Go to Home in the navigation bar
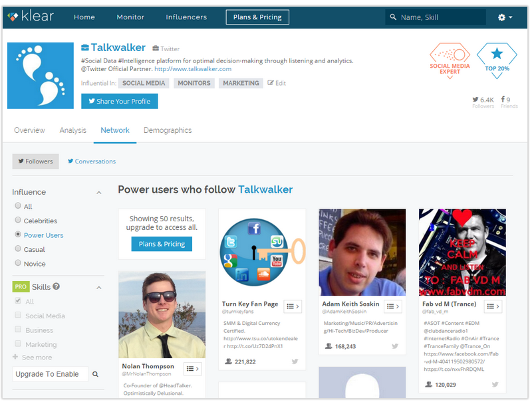This screenshot has width=532, height=408. (x=84, y=17)
